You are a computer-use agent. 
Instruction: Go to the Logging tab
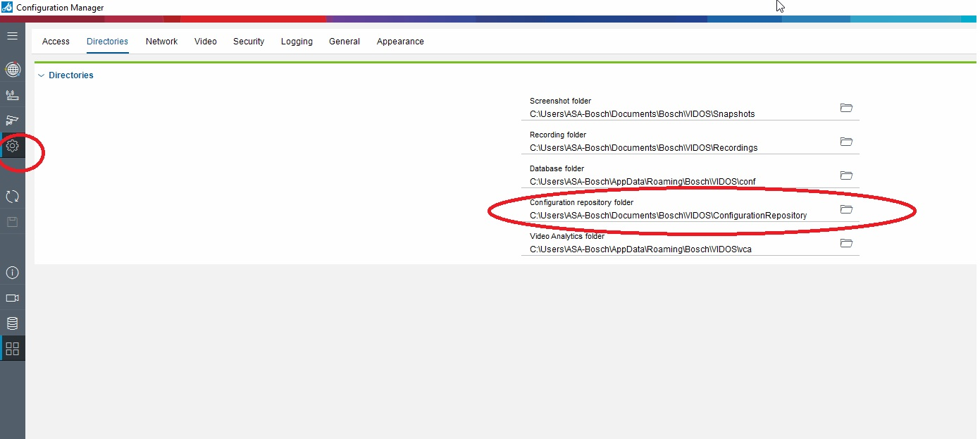point(297,42)
